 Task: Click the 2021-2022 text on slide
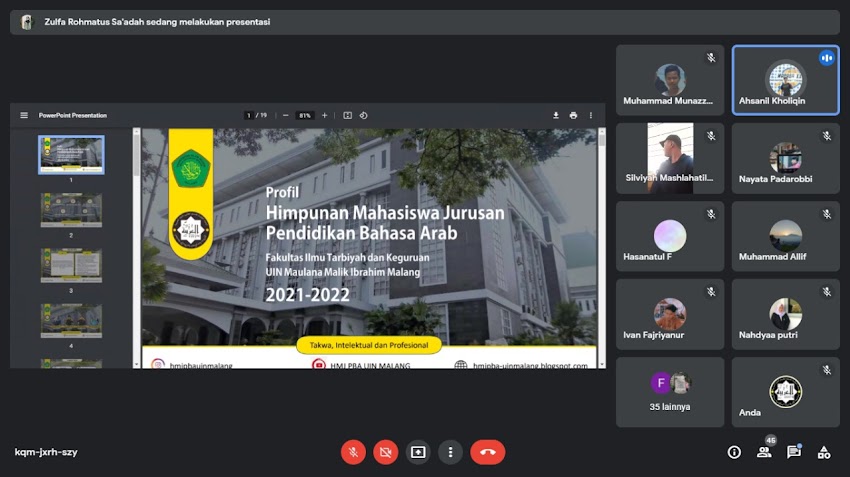307,295
